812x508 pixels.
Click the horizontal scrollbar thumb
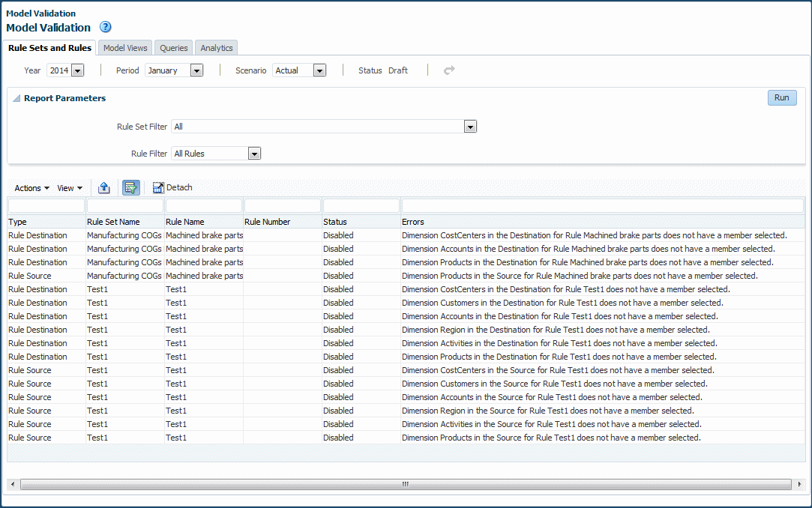click(406, 484)
